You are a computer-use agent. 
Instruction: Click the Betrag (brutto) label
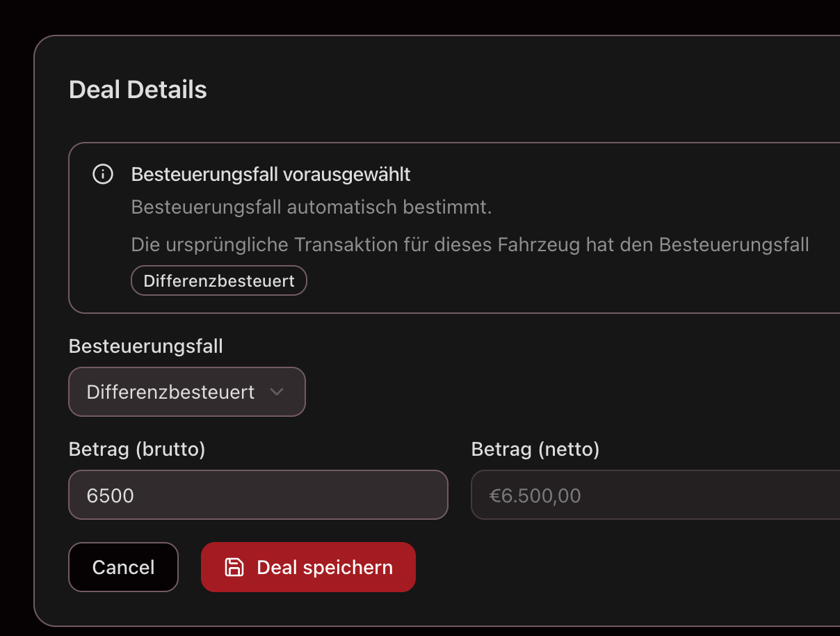point(136,450)
